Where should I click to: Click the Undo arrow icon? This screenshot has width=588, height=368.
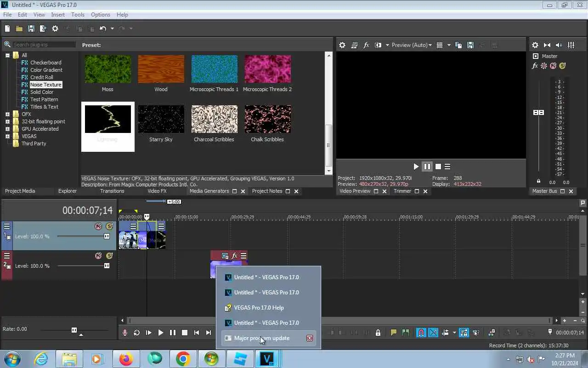click(103, 29)
